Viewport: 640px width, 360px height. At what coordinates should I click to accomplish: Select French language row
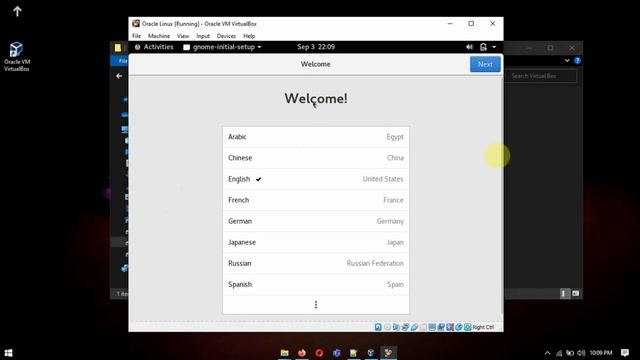click(x=316, y=200)
